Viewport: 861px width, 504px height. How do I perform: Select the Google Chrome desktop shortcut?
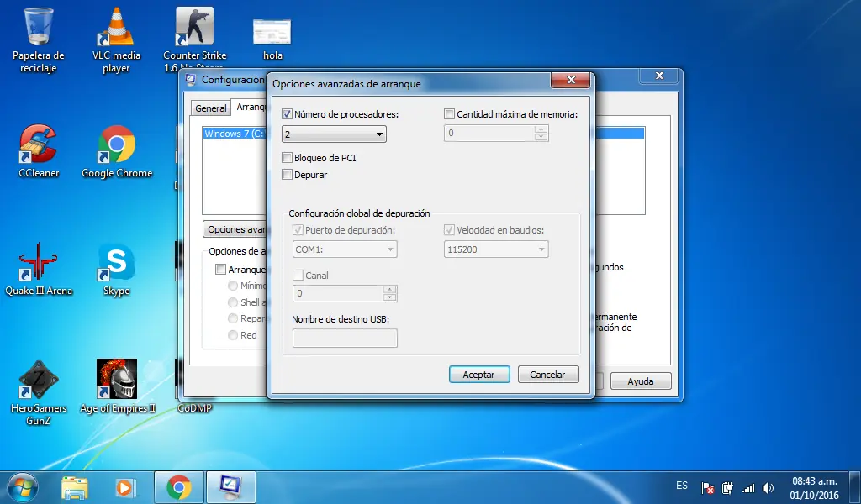pyautogui.click(x=116, y=151)
